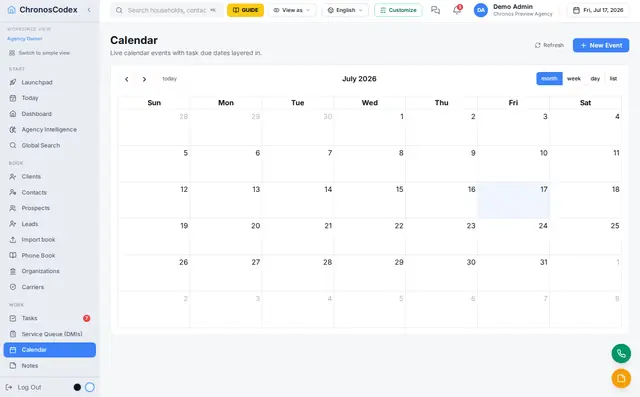Screen dimensions: 640x397
Task: Go to previous month arrow
Action: point(127,79)
